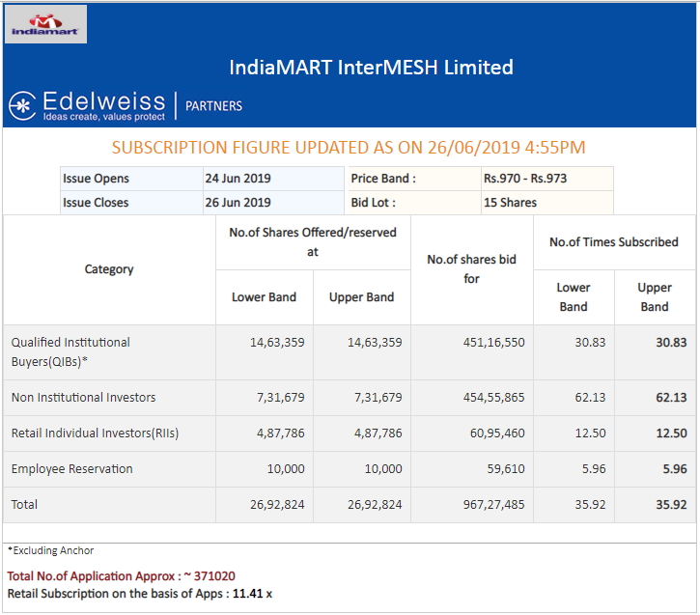The height and width of the screenshot is (615, 700).
Task: Click the No.of shares bid for header
Action: pos(471,269)
